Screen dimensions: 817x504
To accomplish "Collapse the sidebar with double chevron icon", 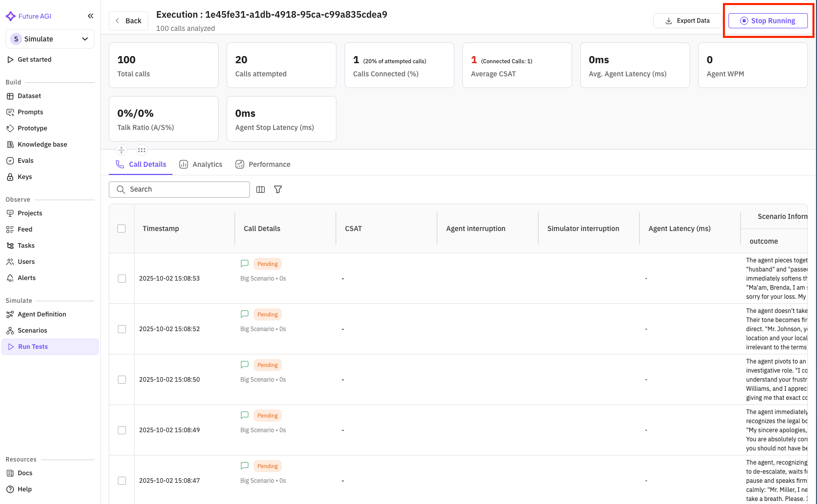I will [x=91, y=16].
